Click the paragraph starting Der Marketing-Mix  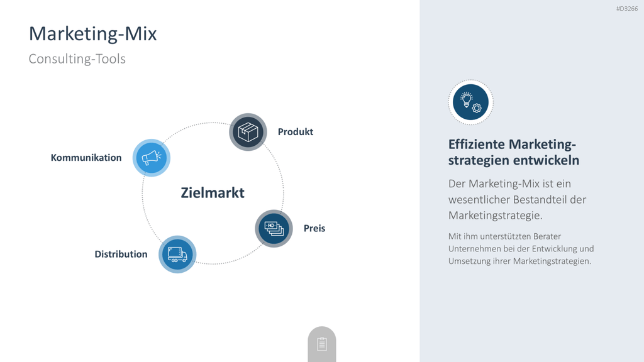coord(517,199)
